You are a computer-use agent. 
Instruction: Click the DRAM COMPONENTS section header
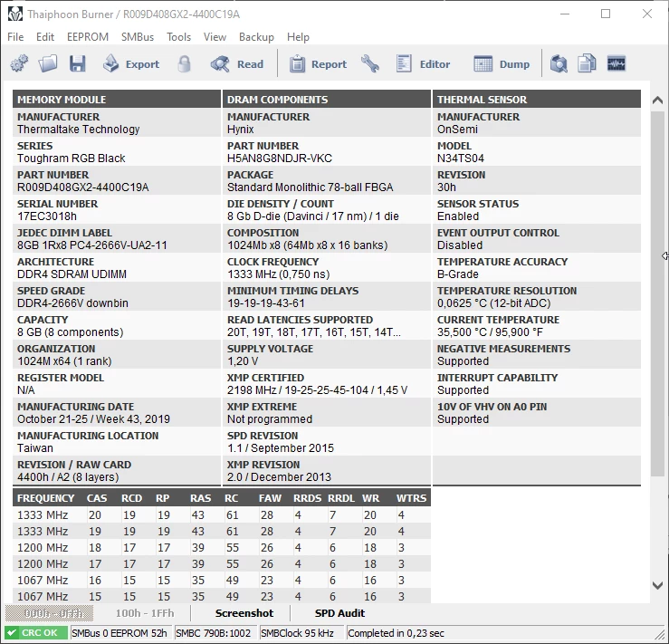(x=327, y=100)
